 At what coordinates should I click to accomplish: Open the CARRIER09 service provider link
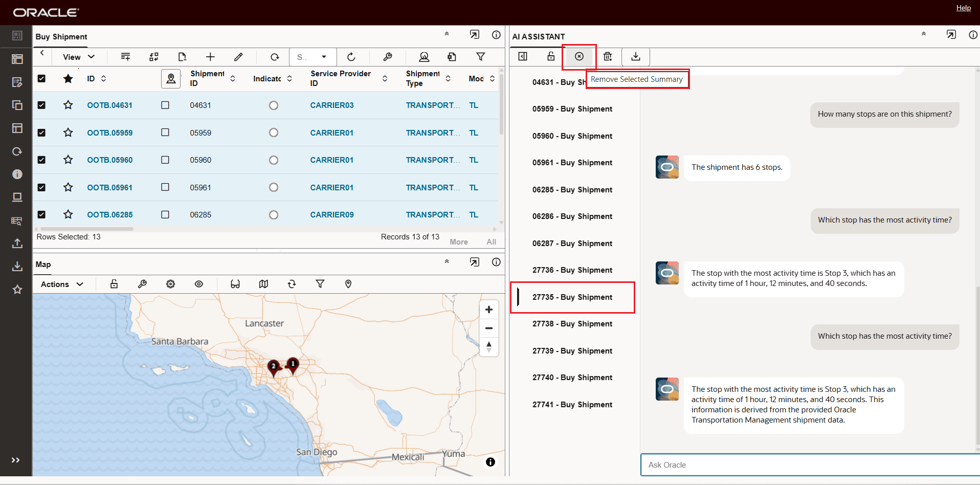click(x=332, y=215)
